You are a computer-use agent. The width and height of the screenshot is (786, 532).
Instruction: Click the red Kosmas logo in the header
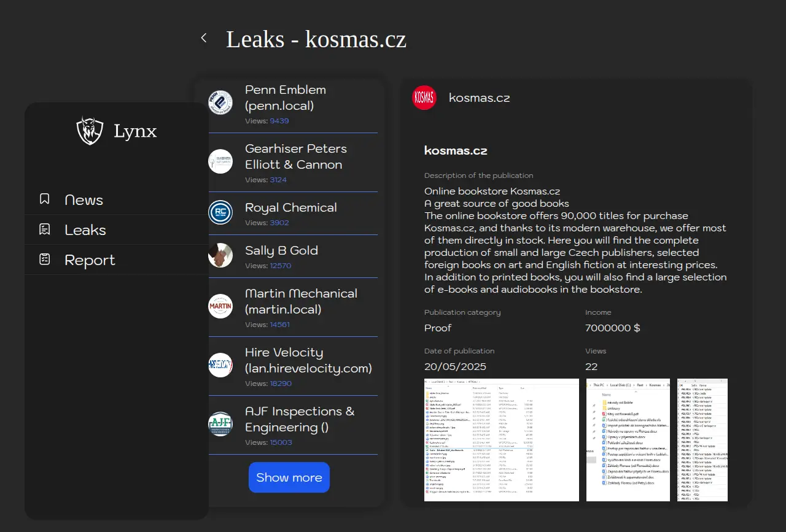coord(424,98)
